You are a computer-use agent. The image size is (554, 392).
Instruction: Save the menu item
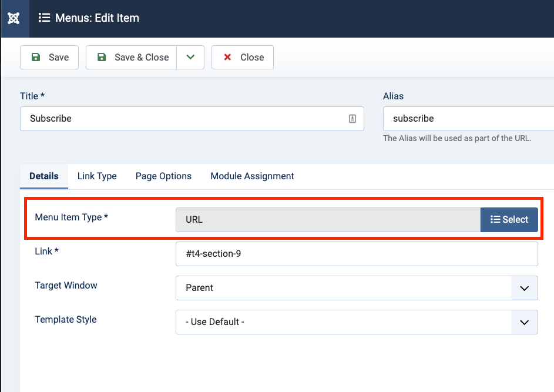coord(49,58)
